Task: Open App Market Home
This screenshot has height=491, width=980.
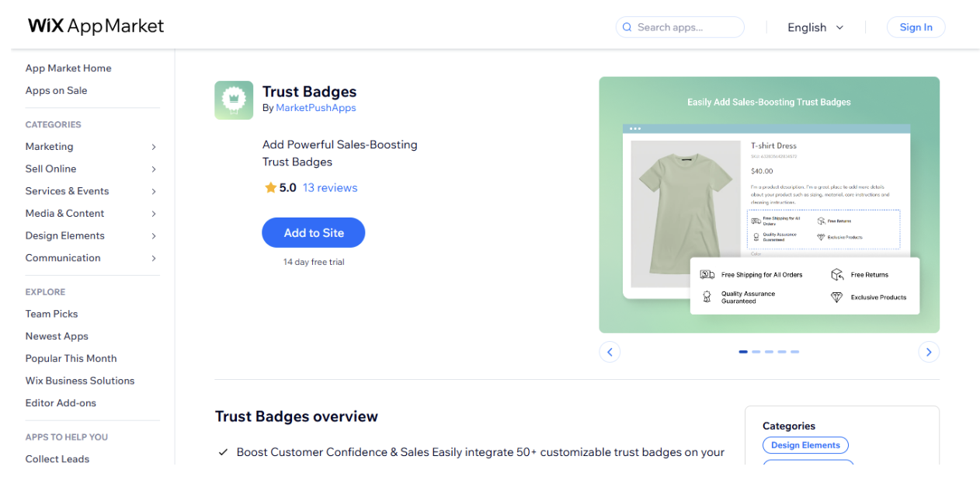Action: [x=68, y=68]
